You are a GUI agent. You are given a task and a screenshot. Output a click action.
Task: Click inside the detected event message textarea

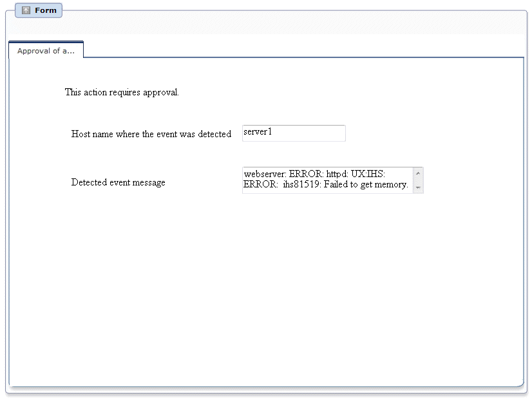[328, 180]
